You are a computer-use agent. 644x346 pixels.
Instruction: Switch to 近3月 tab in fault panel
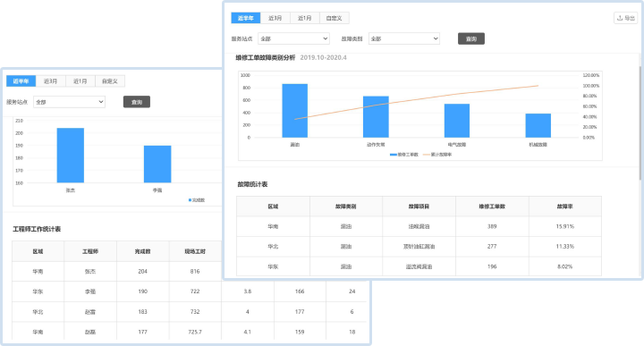click(275, 18)
